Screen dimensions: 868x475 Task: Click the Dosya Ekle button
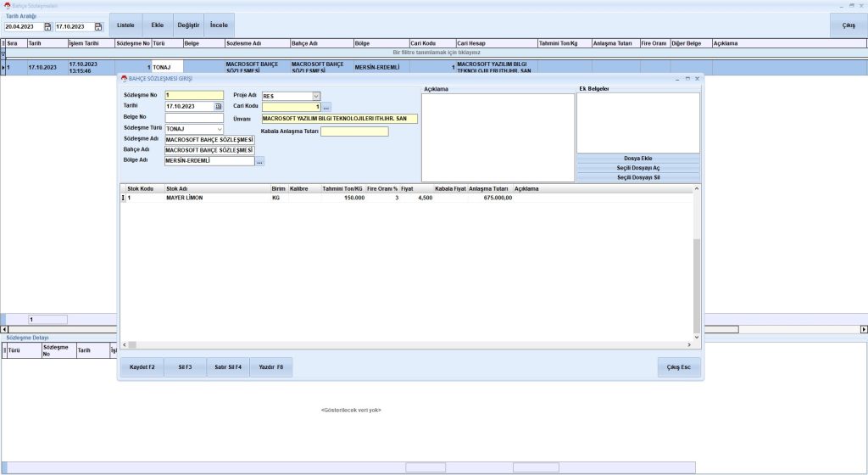(638, 159)
